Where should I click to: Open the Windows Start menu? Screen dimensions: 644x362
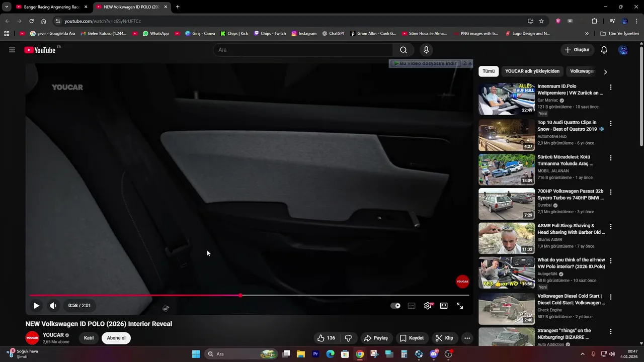[x=196, y=354]
